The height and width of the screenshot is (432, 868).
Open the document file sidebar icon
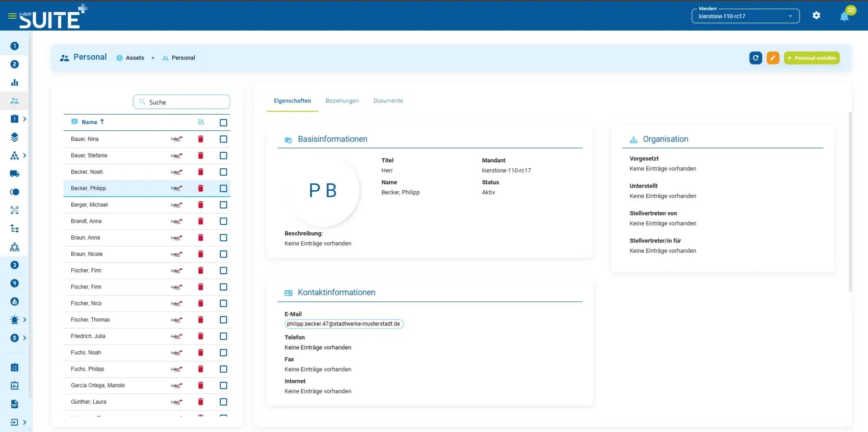click(x=15, y=404)
